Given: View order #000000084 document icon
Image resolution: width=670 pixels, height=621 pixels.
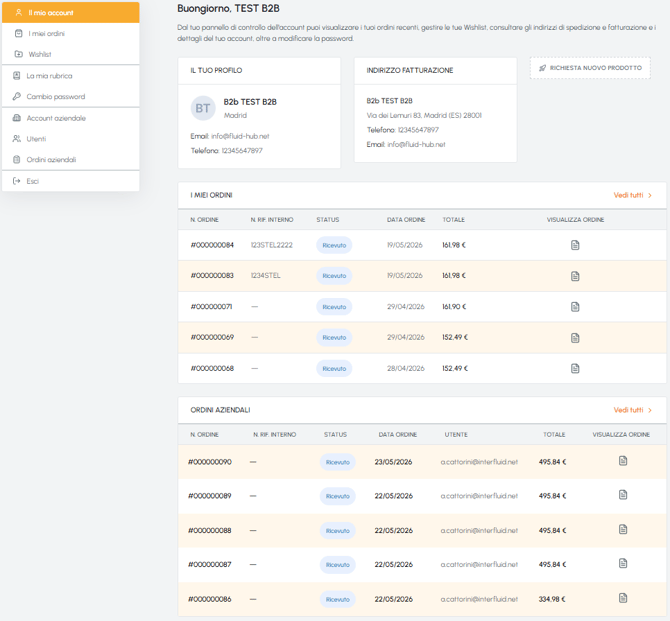Looking at the screenshot, I should [x=575, y=245].
